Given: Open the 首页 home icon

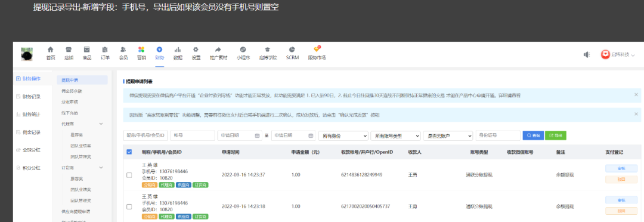Looking at the screenshot, I should coord(51,50).
